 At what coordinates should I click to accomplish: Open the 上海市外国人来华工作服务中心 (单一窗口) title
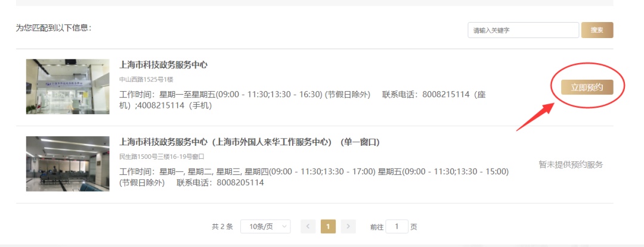(249, 142)
